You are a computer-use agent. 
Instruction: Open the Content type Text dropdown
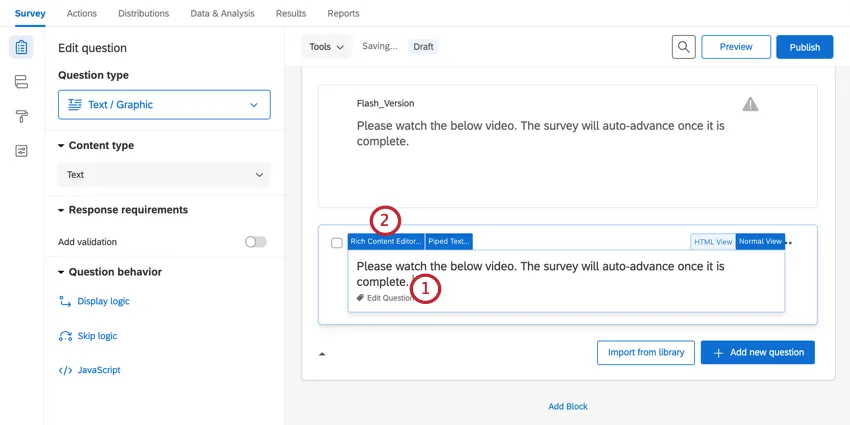pos(164,175)
